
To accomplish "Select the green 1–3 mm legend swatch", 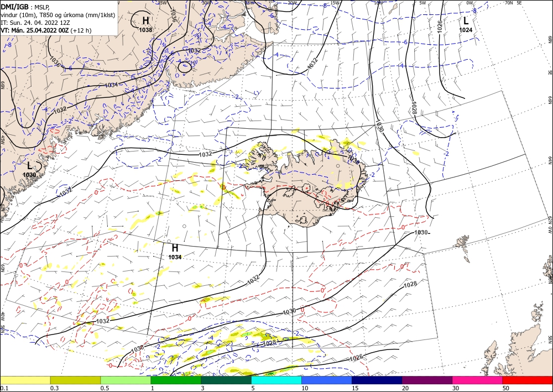I will click(x=176, y=380).
